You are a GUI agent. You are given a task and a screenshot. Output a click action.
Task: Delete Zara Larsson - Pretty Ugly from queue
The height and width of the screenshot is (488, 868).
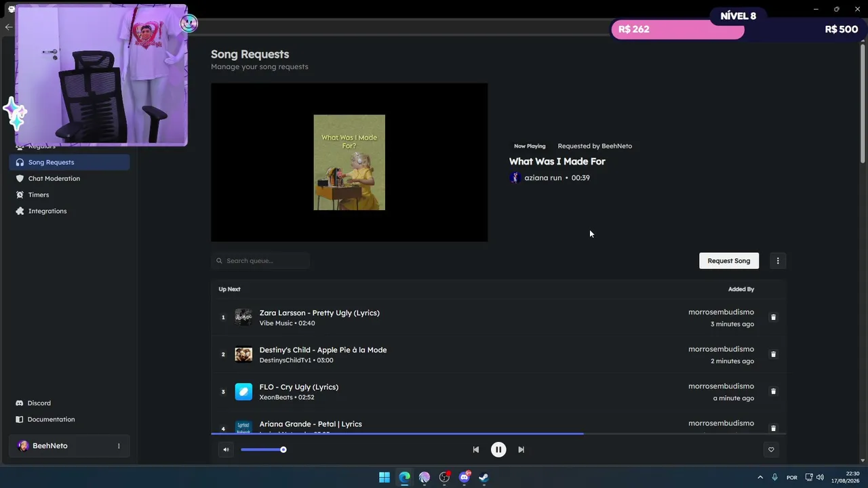click(x=773, y=317)
